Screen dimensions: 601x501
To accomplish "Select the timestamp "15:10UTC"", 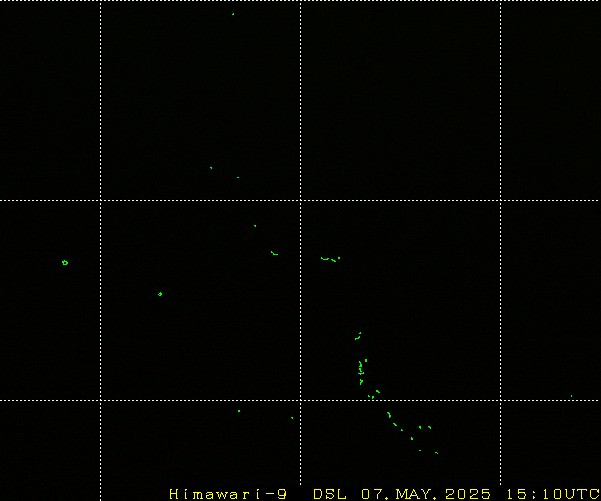I will click(x=553, y=494).
